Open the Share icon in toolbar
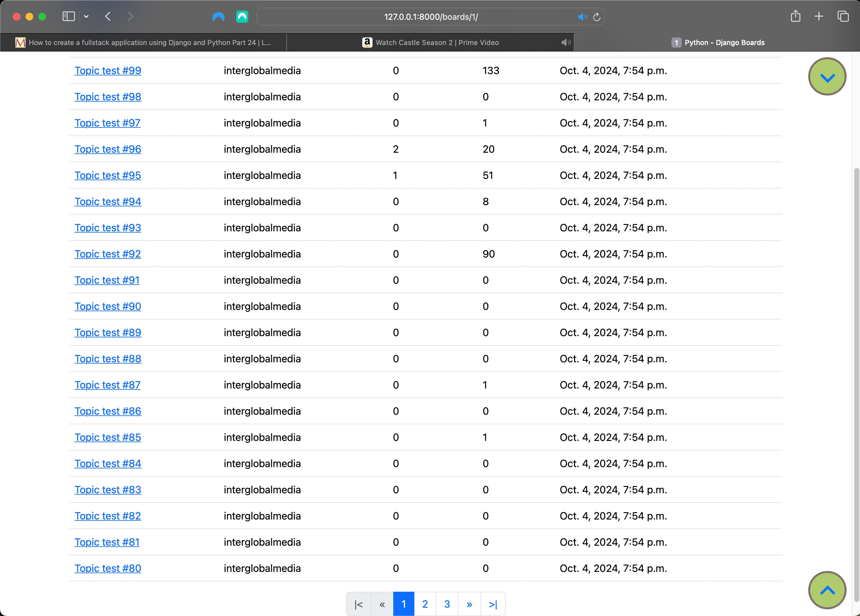 pyautogui.click(x=795, y=16)
